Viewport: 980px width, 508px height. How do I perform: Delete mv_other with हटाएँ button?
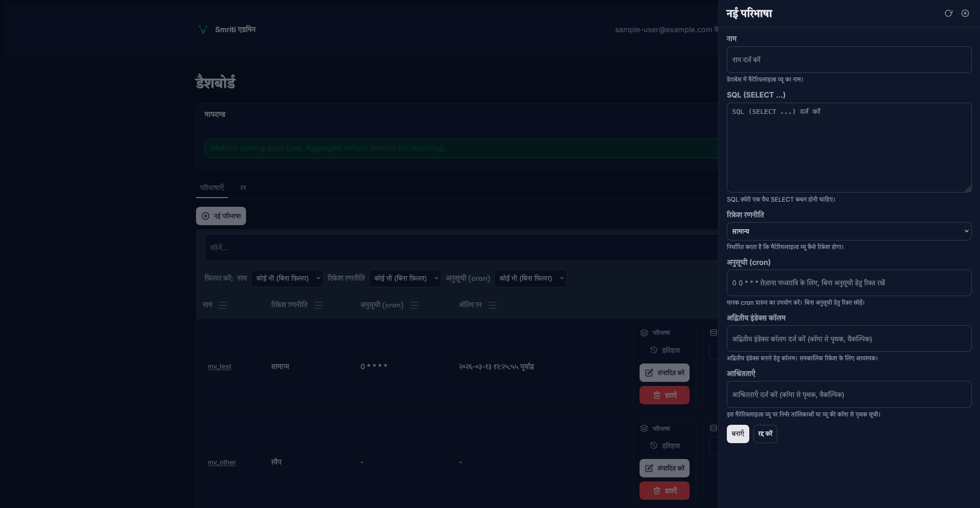pyautogui.click(x=664, y=491)
